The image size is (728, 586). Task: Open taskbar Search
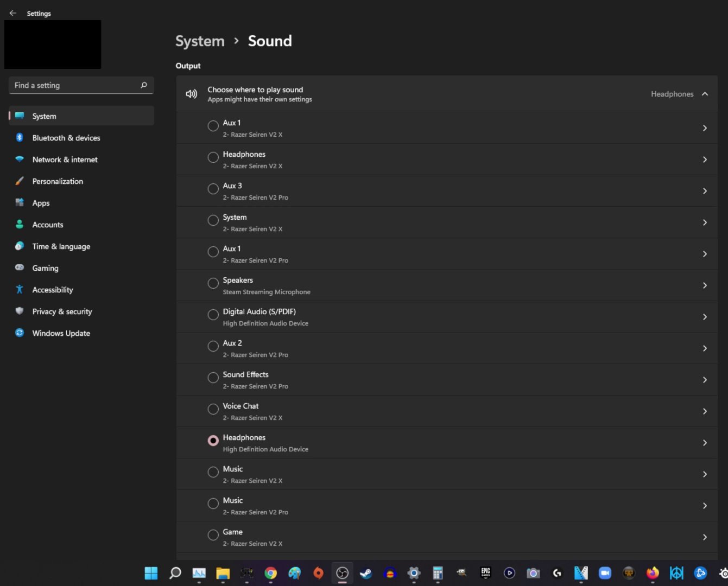click(175, 573)
